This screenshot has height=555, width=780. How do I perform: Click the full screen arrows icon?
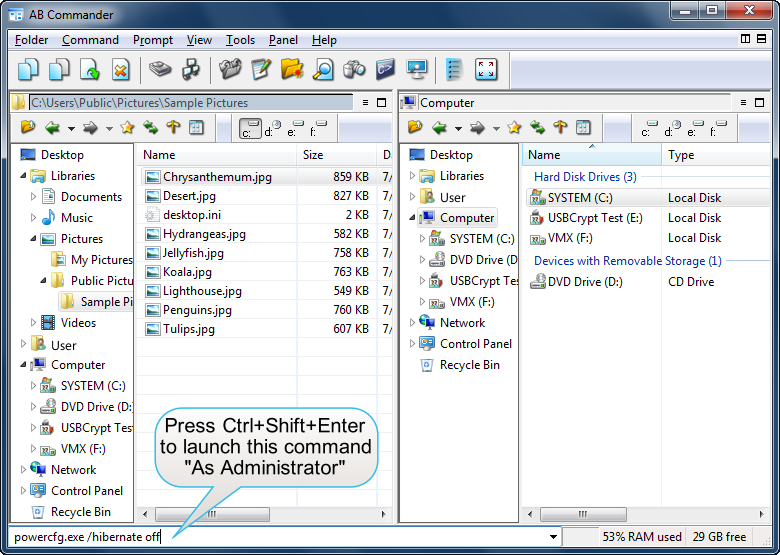tap(486, 69)
